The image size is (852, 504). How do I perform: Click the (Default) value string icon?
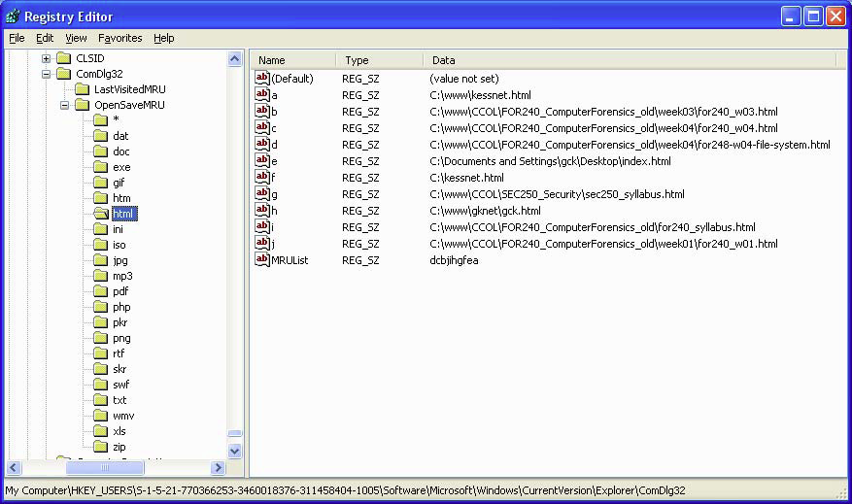[x=262, y=78]
